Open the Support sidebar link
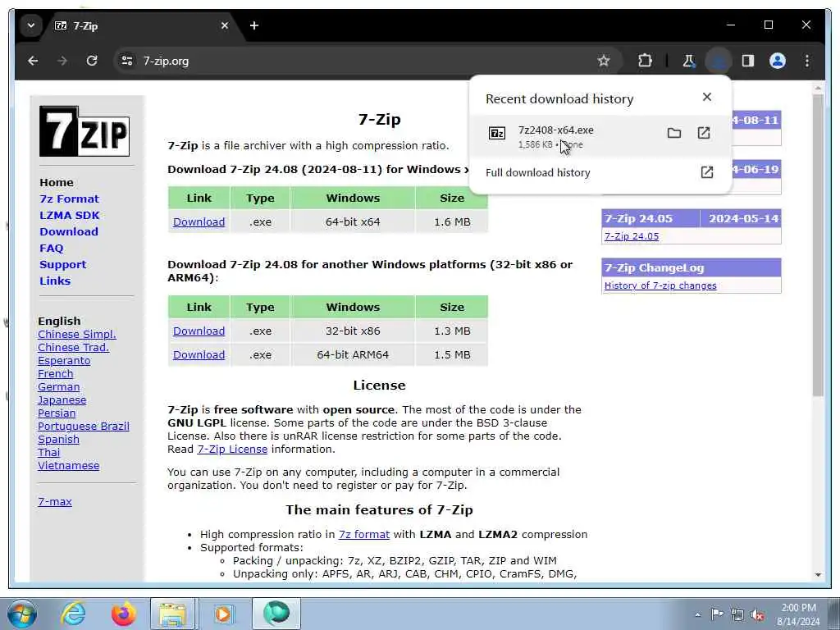The height and width of the screenshot is (630, 840). 62,265
